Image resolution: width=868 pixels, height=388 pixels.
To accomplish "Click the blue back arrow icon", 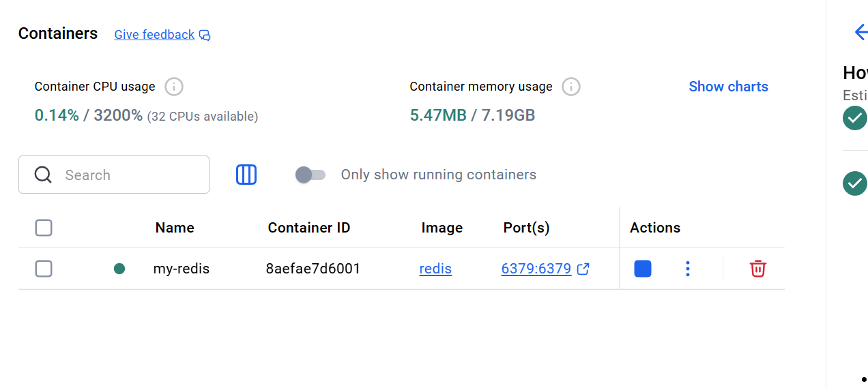I will pos(860,32).
